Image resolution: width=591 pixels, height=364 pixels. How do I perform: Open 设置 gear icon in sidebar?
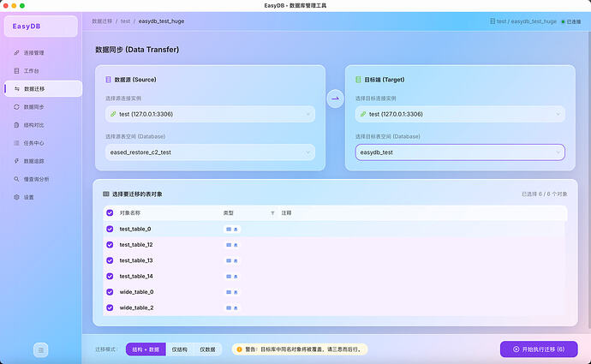pyautogui.click(x=16, y=197)
